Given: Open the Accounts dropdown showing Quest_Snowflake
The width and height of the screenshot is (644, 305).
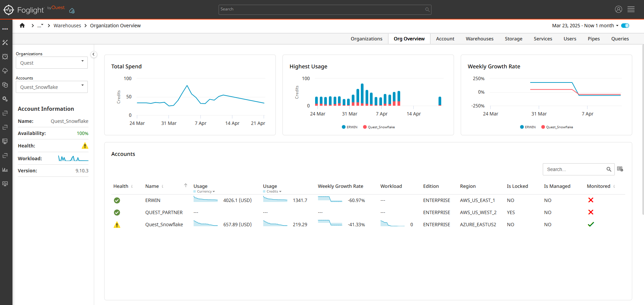Looking at the screenshot, I should [52, 87].
